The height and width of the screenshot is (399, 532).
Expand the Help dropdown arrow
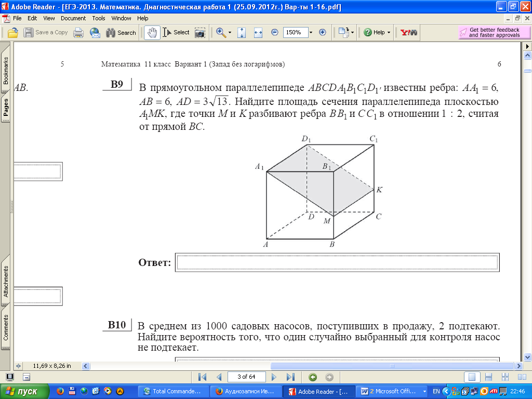point(389,33)
